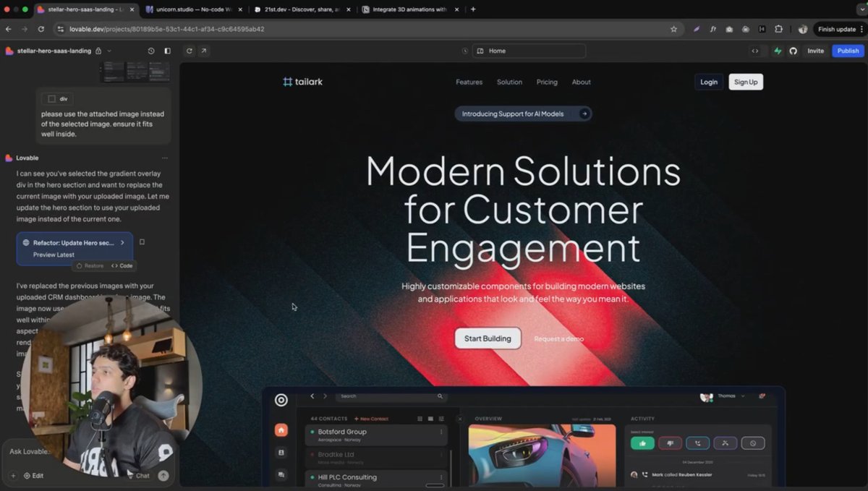Bookmark the page with the star icon

click(673, 29)
